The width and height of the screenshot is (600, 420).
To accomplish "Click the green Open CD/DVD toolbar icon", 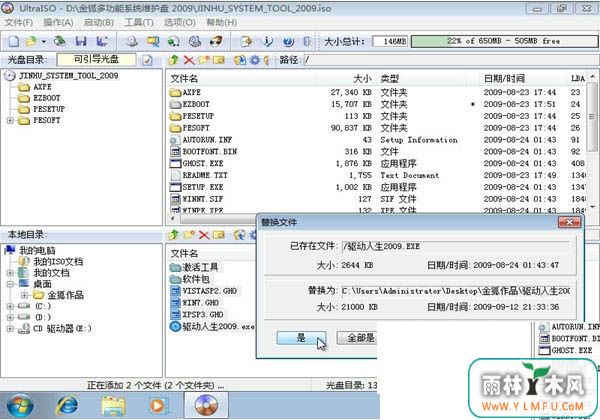I will coord(59,41).
